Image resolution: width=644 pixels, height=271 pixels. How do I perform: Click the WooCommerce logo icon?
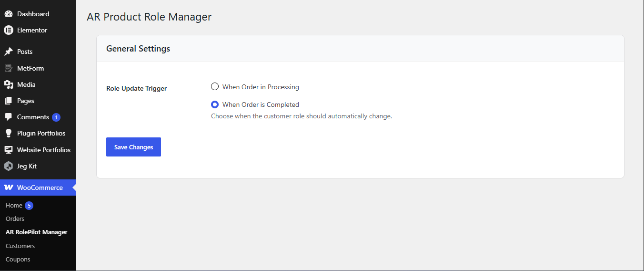click(8, 188)
